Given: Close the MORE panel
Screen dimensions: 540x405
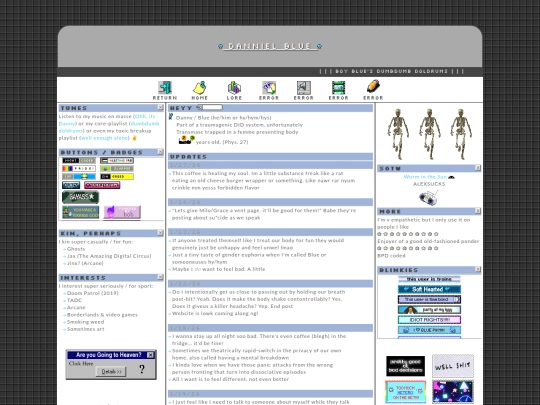Looking at the screenshot, I should point(478,211).
